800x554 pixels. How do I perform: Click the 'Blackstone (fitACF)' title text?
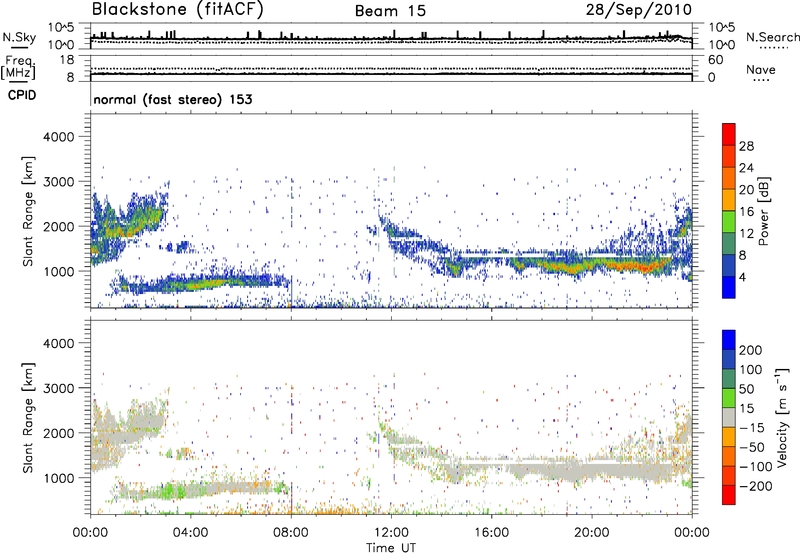click(178, 10)
